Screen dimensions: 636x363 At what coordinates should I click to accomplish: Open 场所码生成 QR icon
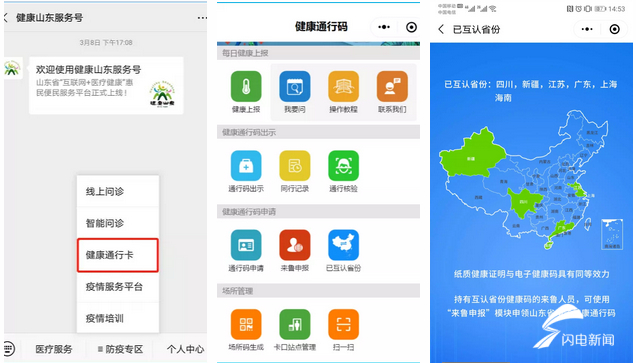[x=246, y=324]
